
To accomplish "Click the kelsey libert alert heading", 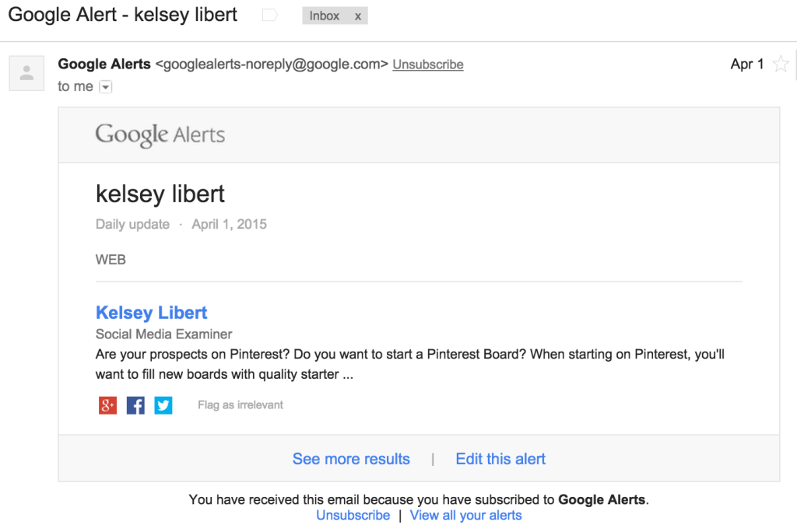I will 160,194.
